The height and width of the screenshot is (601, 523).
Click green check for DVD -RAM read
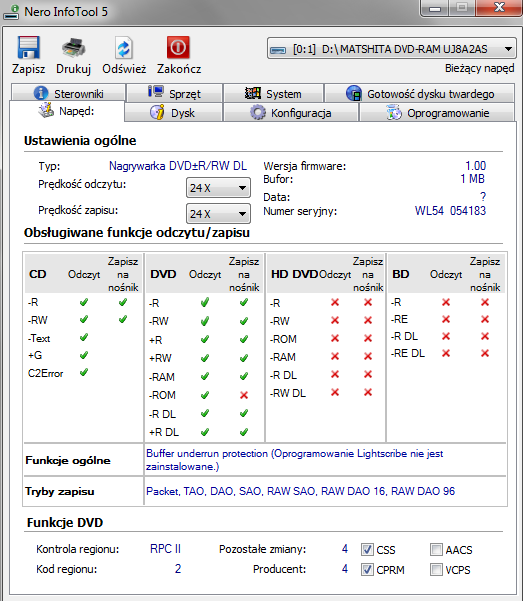[x=205, y=376]
